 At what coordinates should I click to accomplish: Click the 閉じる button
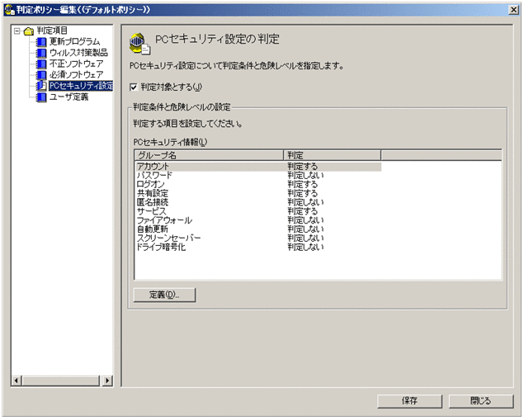coord(481,401)
